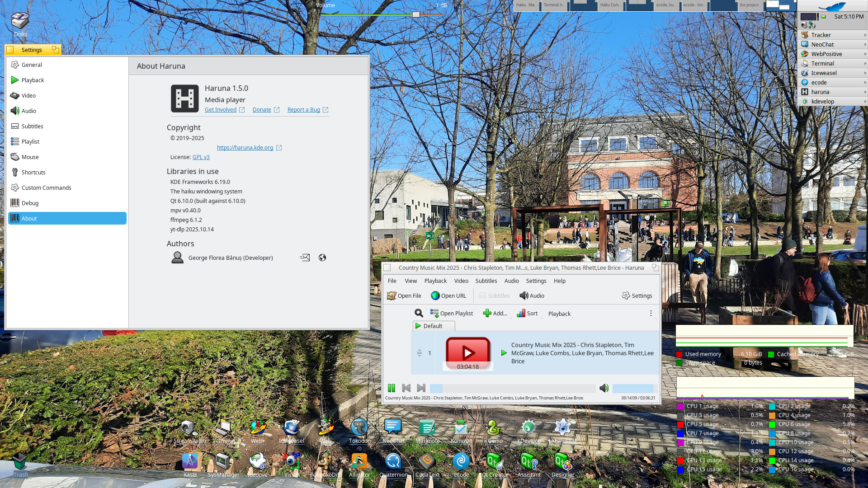This screenshot has height=488, width=868.
Task: Click the Open URL globe button
Action: click(x=448, y=296)
